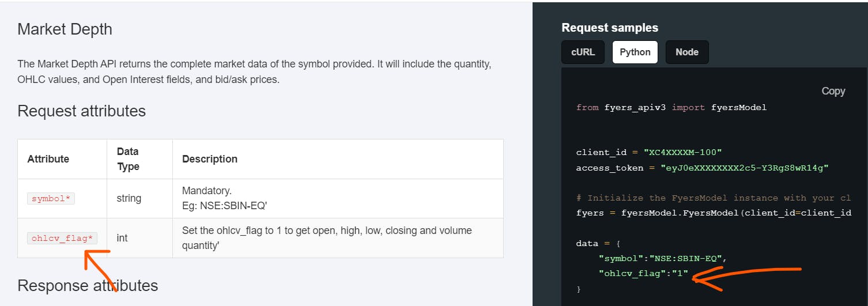This screenshot has width=868, height=306.
Task: Select the Python request sample tab
Action: (x=635, y=52)
